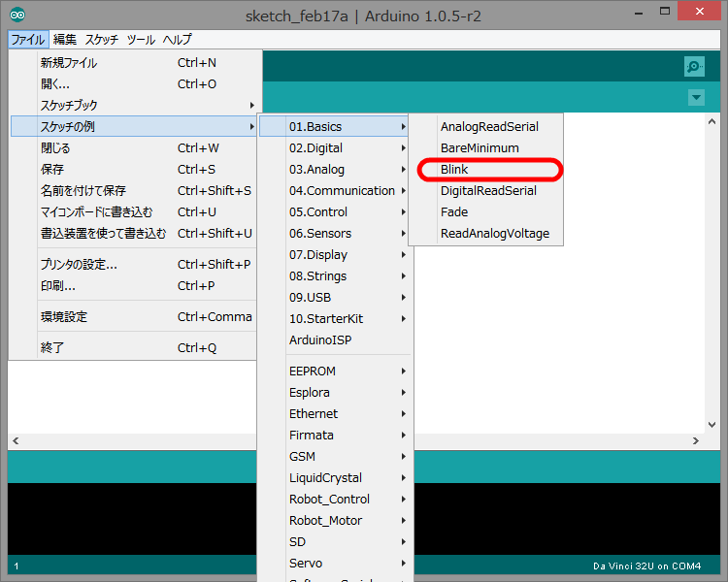Viewport: 728px width, 582px height.
Task: Expand the Ethernet library examples
Action: (x=333, y=414)
